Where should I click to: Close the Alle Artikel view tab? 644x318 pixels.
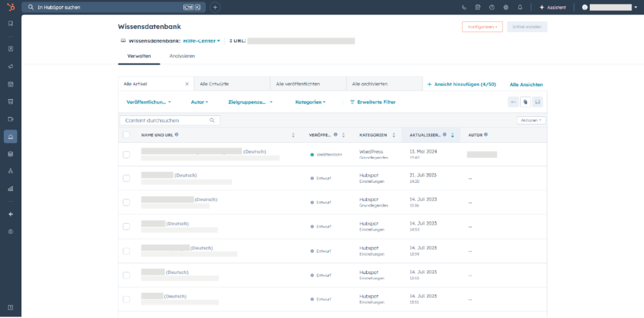coord(187,84)
